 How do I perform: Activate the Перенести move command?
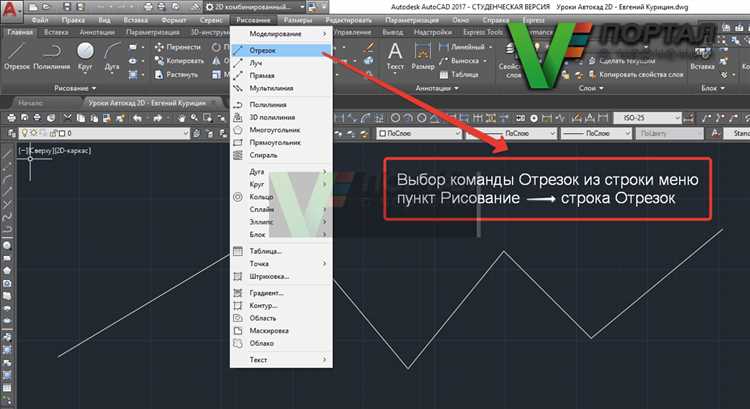coord(178,47)
